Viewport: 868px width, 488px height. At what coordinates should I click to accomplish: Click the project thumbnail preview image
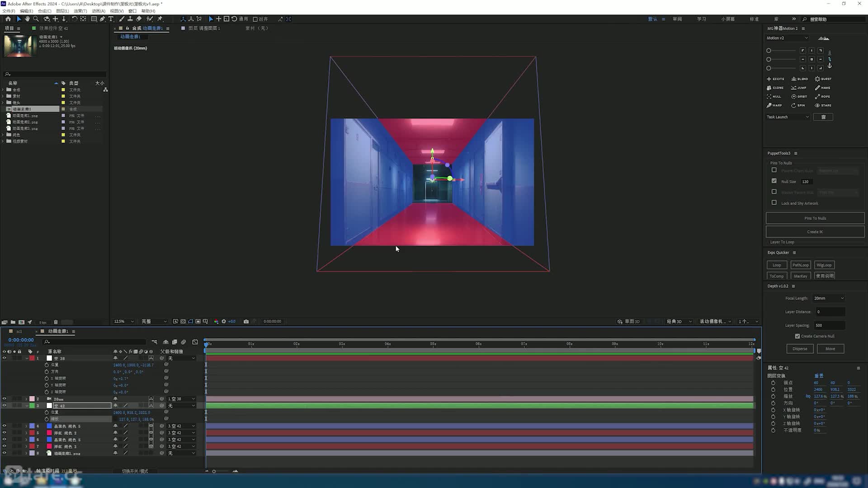click(x=20, y=46)
